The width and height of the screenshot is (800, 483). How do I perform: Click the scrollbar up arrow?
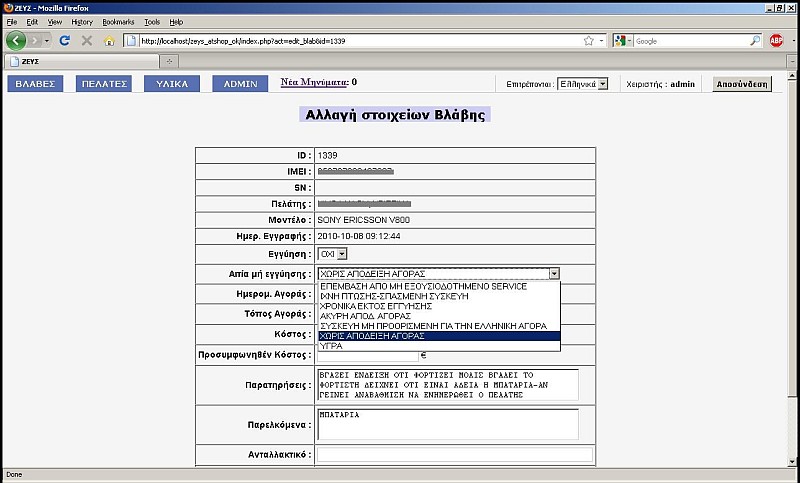pos(792,75)
